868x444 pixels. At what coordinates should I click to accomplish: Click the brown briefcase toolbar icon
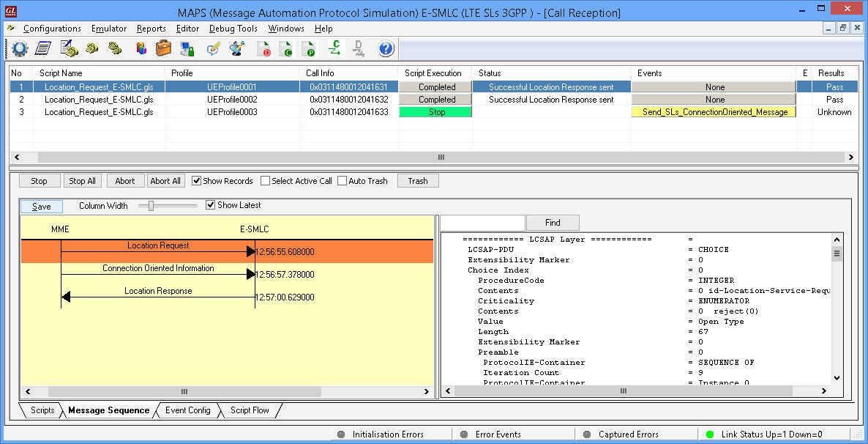pyautogui.click(x=162, y=49)
